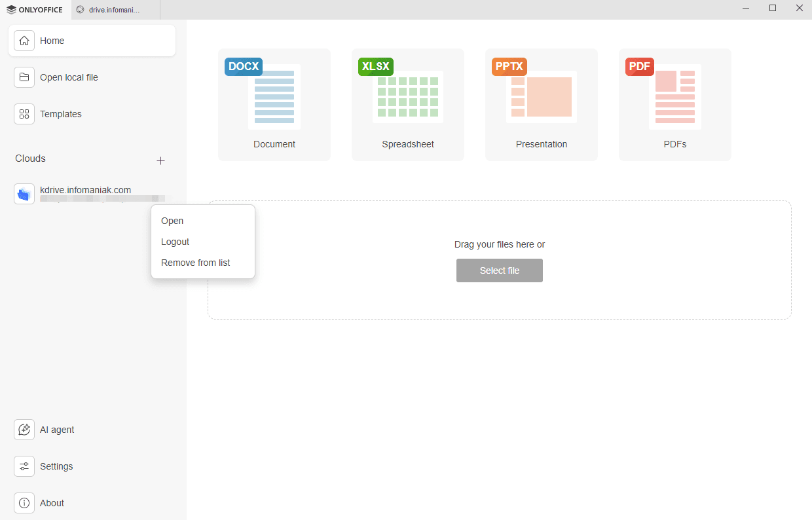Click the Home icon in sidebar

point(24,41)
